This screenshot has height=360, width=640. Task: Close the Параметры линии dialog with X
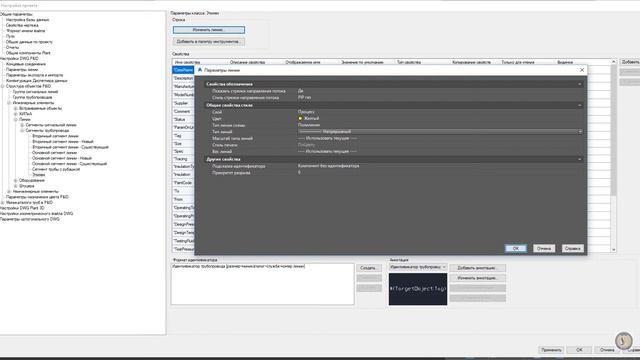click(582, 70)
